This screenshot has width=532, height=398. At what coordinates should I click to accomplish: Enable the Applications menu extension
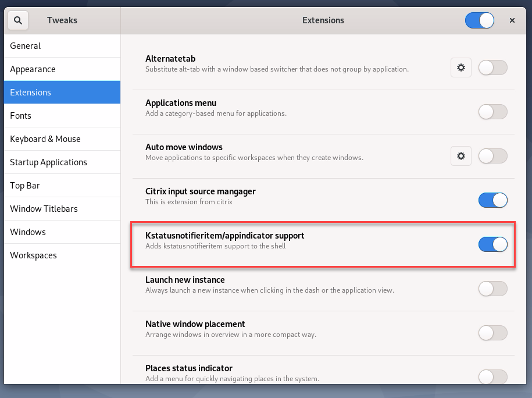point(492,112)
